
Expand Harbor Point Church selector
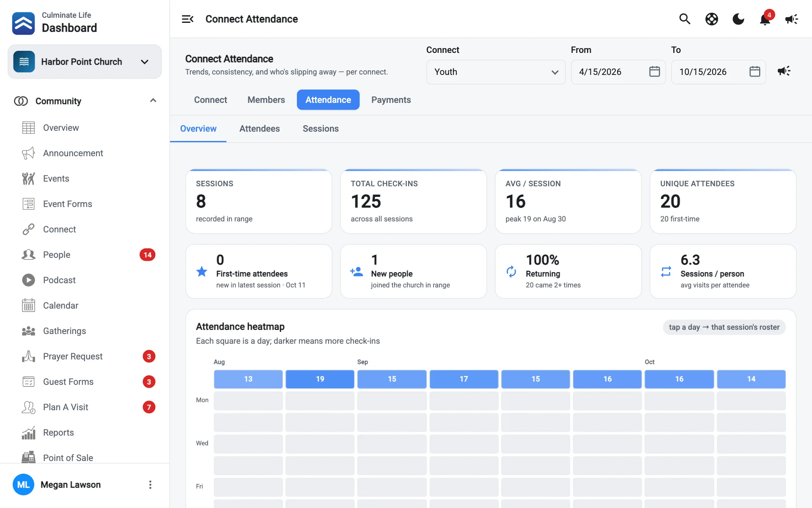[x=85, y=62]
